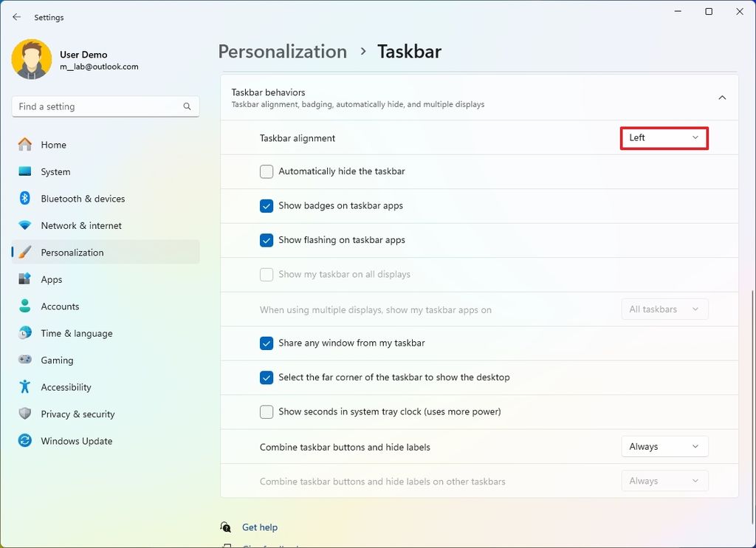Check Show seconds in system tray clock
756x548 pixels.
pos(267,412)
